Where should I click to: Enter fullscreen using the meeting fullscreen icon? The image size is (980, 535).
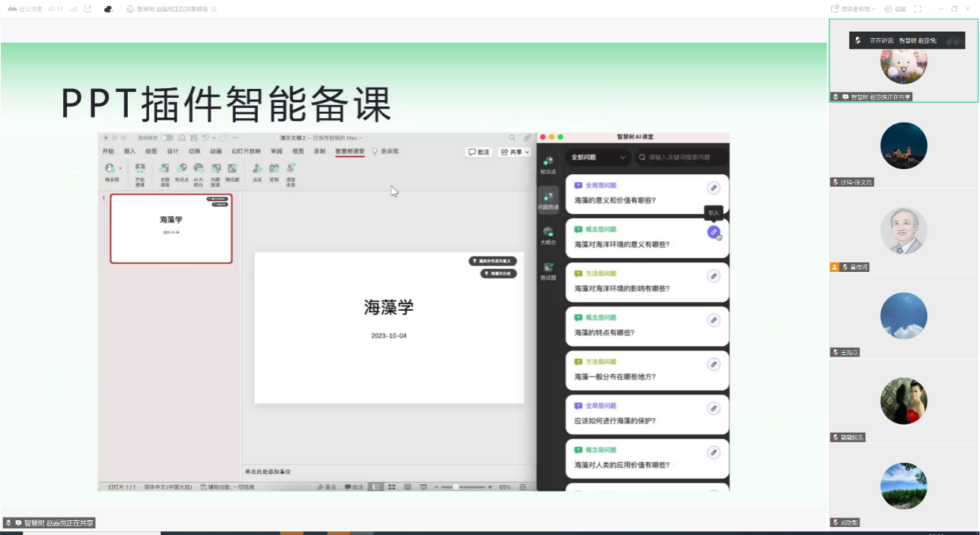click(x=918, y=9)
